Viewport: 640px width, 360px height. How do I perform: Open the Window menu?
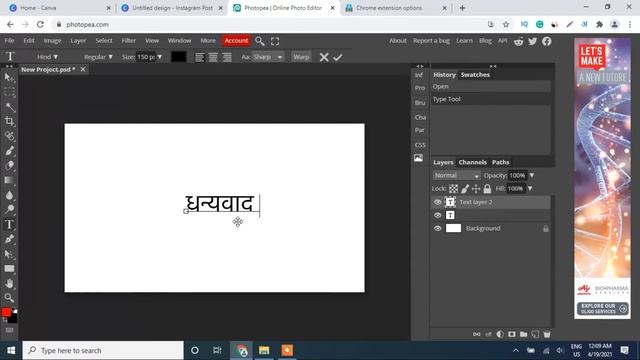[x=180, y=41]
